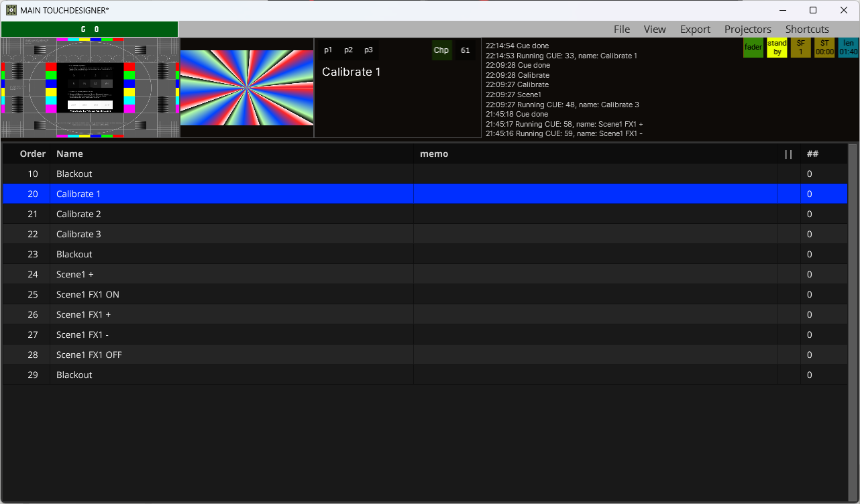Open the Export menu
The image size is (860, 504).
click(695, 29)
